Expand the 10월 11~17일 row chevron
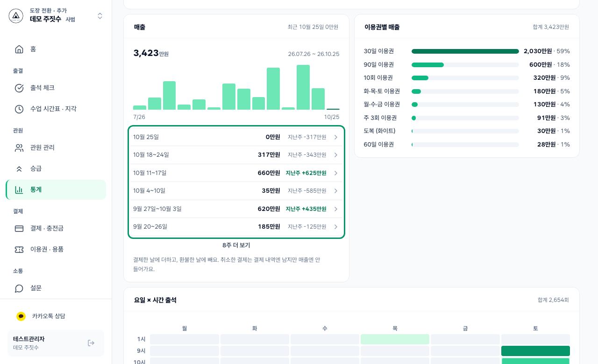This screenshot has width=598, height=364. pos(336,173)
